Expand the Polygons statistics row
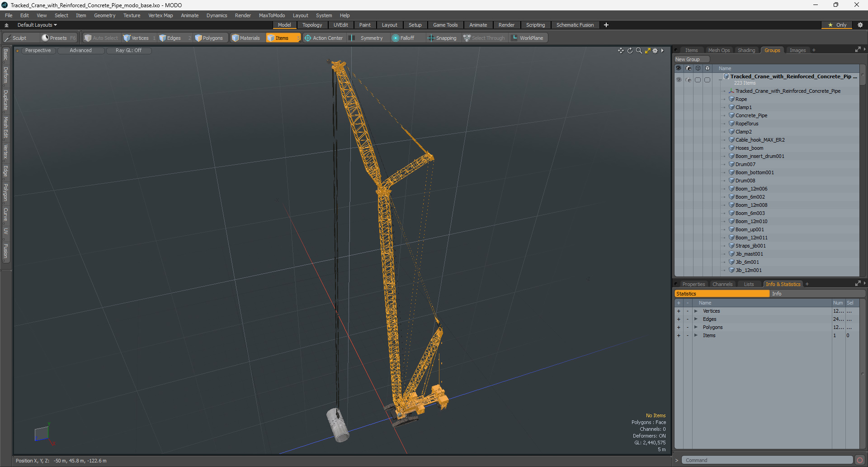The width and height of the screenshot is (868, 467). pyautogui.click(x=696, y=327)
